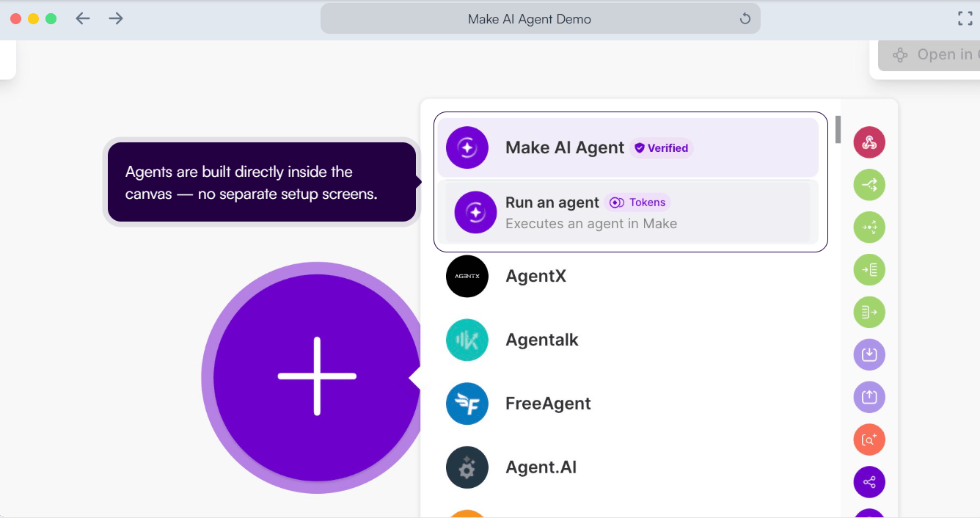
Task: Click the Run an agent module icon
Action: click(475, 212)
